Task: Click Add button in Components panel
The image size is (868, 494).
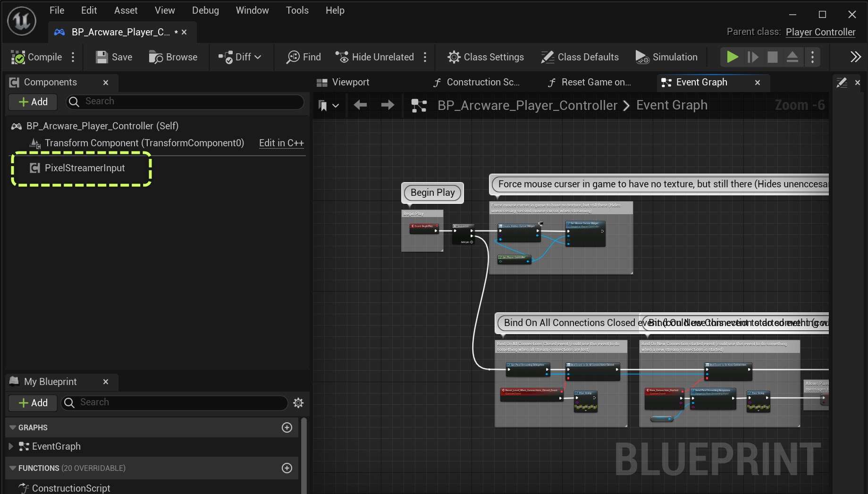Action: pos(33,102)
